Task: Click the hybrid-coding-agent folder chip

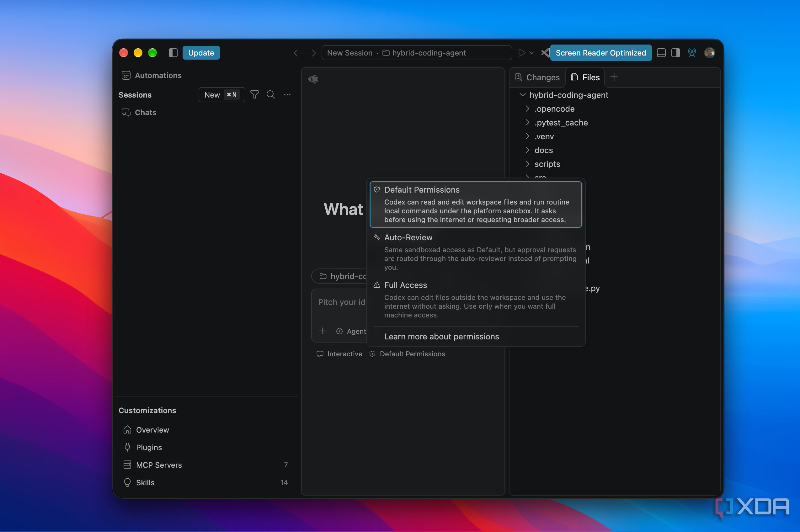Action: (x=339, y=276)
